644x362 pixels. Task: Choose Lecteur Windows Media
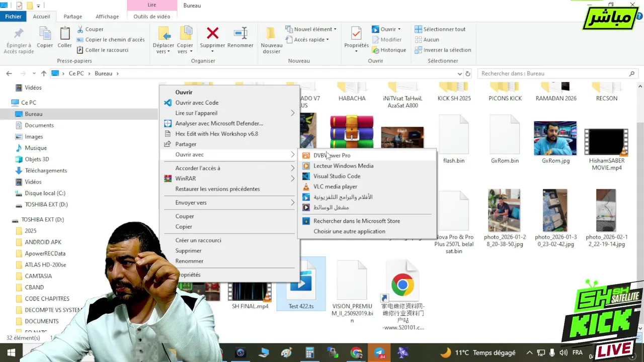click(367, 166)
